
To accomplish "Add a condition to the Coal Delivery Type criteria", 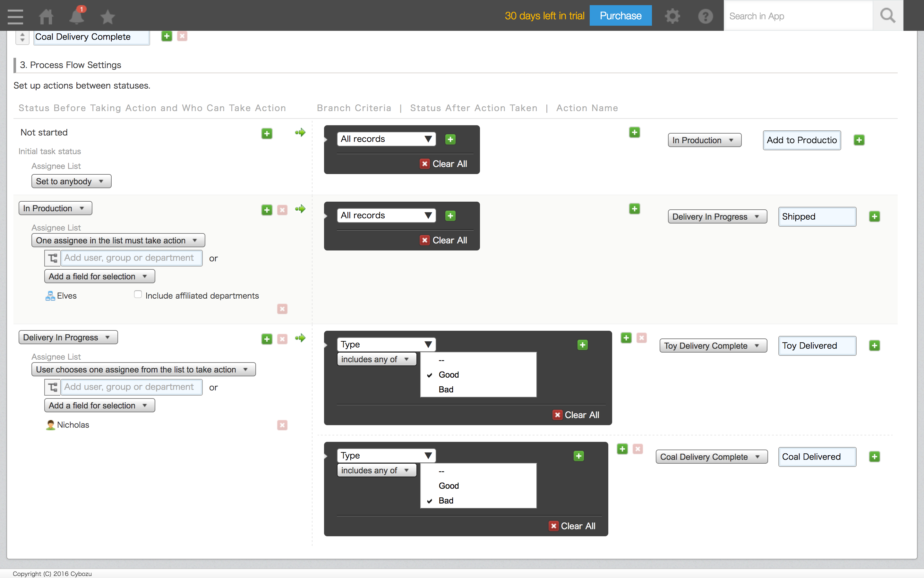I will [x=579, y=456].
